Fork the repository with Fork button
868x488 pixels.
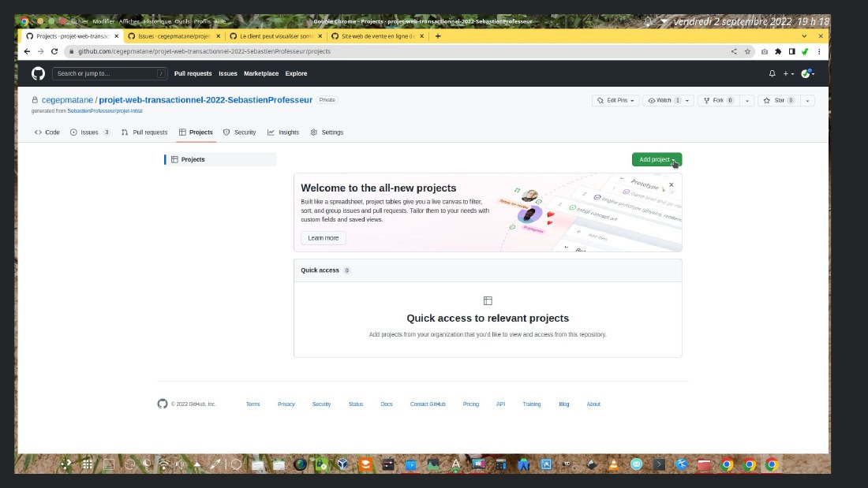click(x=719, y=101)
